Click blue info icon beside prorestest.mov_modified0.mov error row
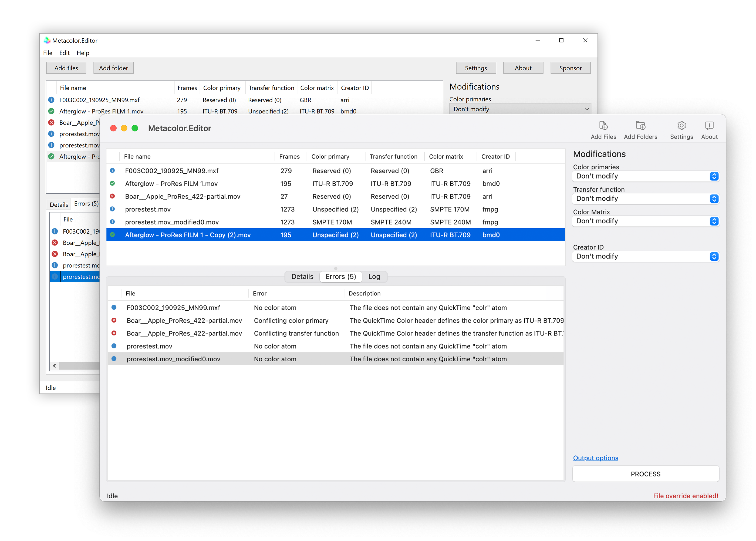Viewport: 756px width, 541px height. 114,359
